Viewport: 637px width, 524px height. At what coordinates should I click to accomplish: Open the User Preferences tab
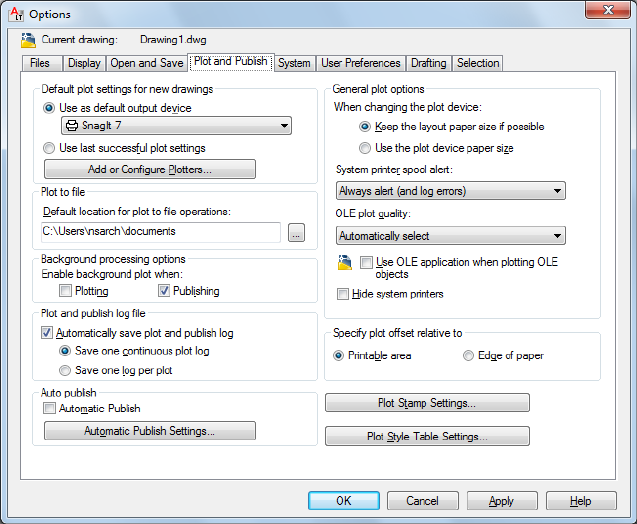pos(360,63)
